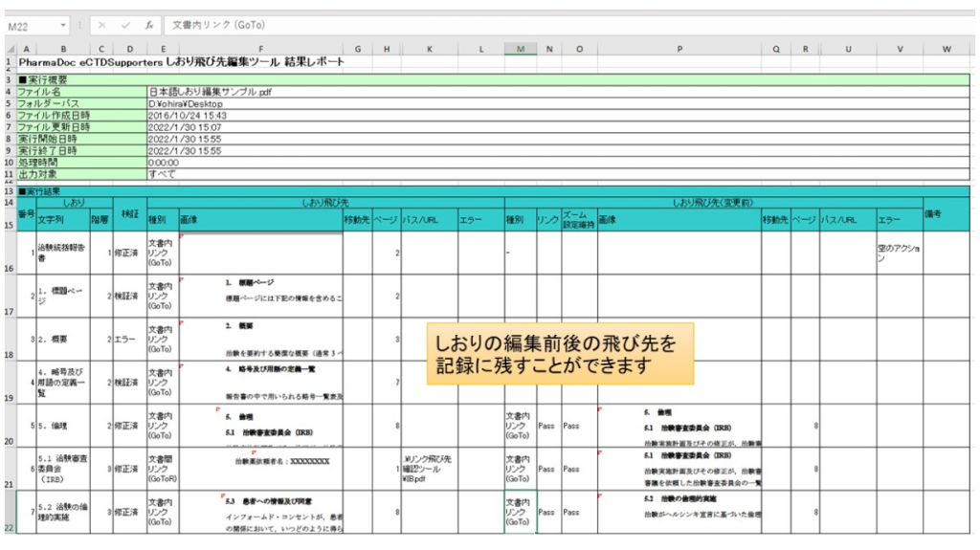
Task: Open the Name Box dropdown arrow
Action: click(x=63, y=26)
